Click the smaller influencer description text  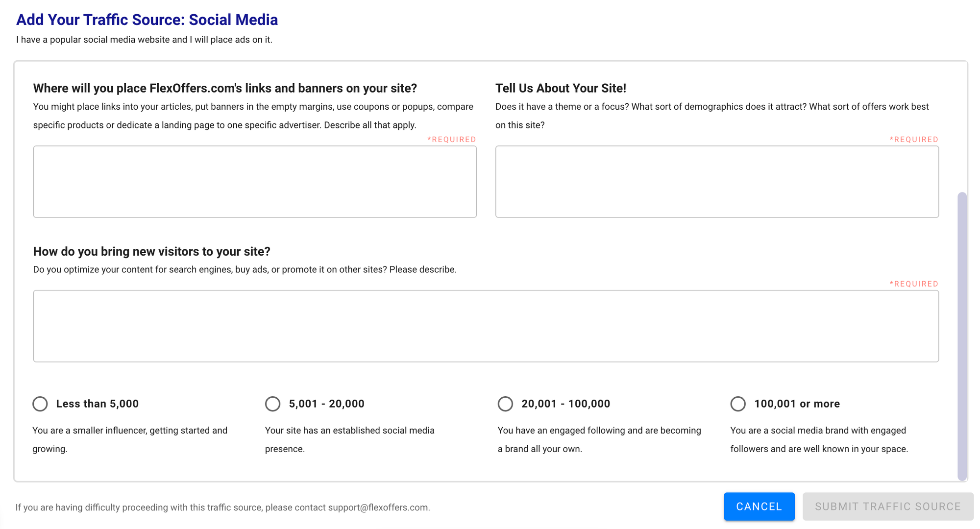[130, 439]
